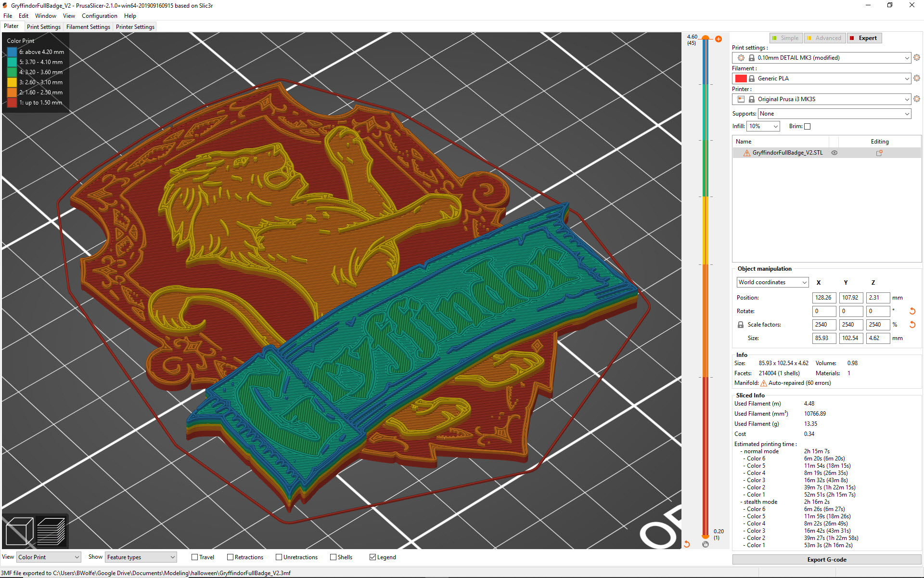Switch to Simple mode
The width and height of the screenshot is (924, 578).
tap(785, 38)
